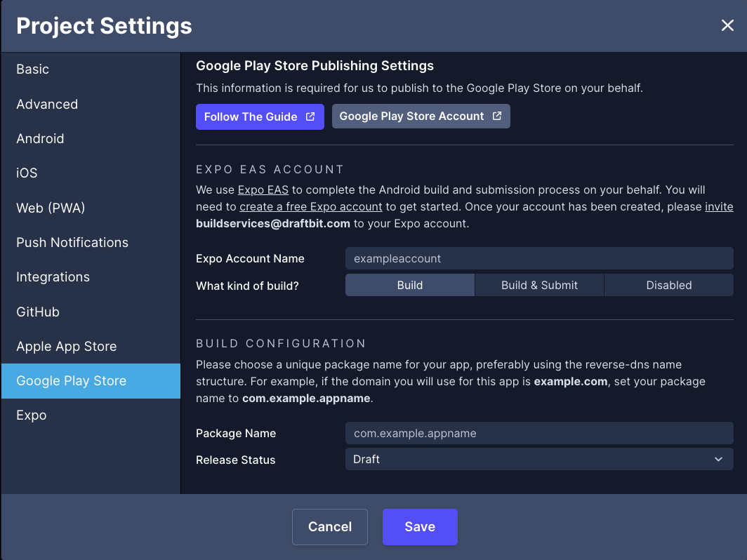This screenshot has height=560, width=747.
Task: Close the Project Settings dialog
Action: click(727, 25)
